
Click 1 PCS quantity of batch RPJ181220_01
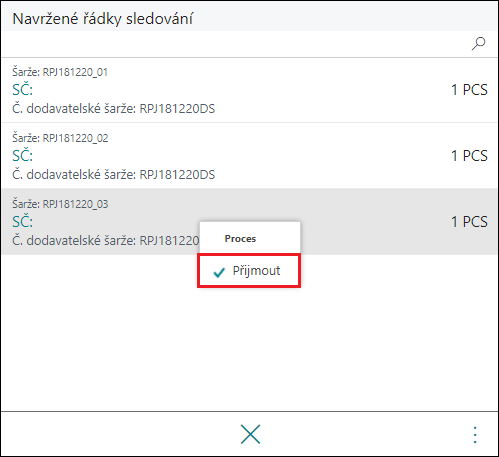point(469,90)
